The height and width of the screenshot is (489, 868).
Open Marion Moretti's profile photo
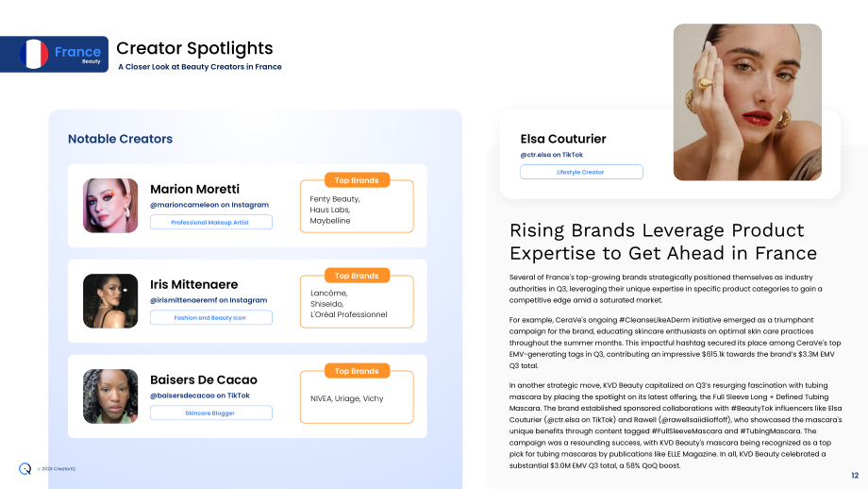click(110, 206)
